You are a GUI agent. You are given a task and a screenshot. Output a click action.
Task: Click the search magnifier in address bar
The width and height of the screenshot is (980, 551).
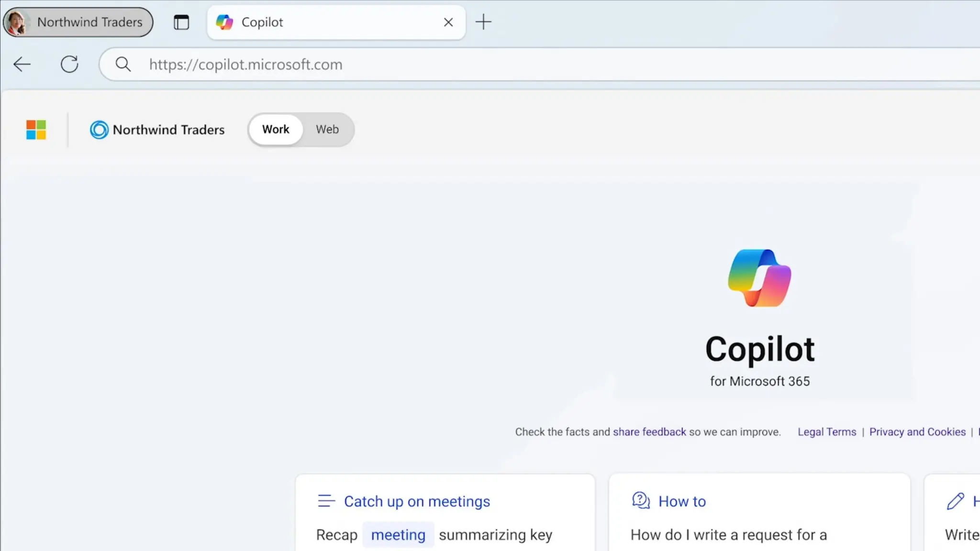point(123,64)
